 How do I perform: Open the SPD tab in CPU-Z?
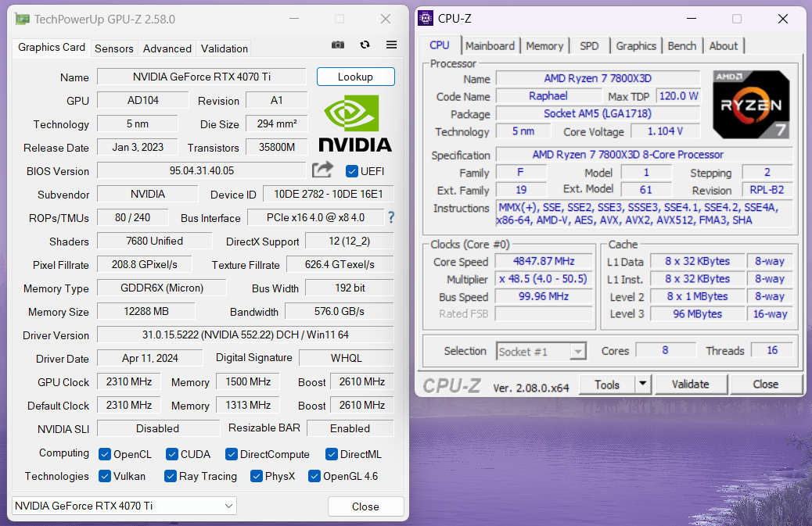[589, 45]
